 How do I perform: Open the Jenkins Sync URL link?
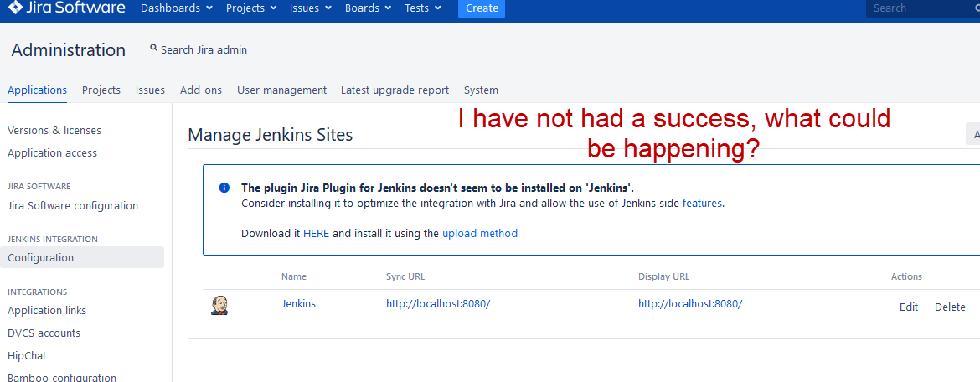(x=438, y=304)
